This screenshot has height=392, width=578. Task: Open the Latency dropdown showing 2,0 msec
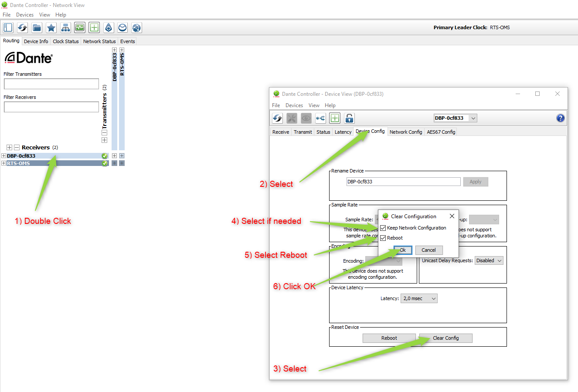(418, 298)
